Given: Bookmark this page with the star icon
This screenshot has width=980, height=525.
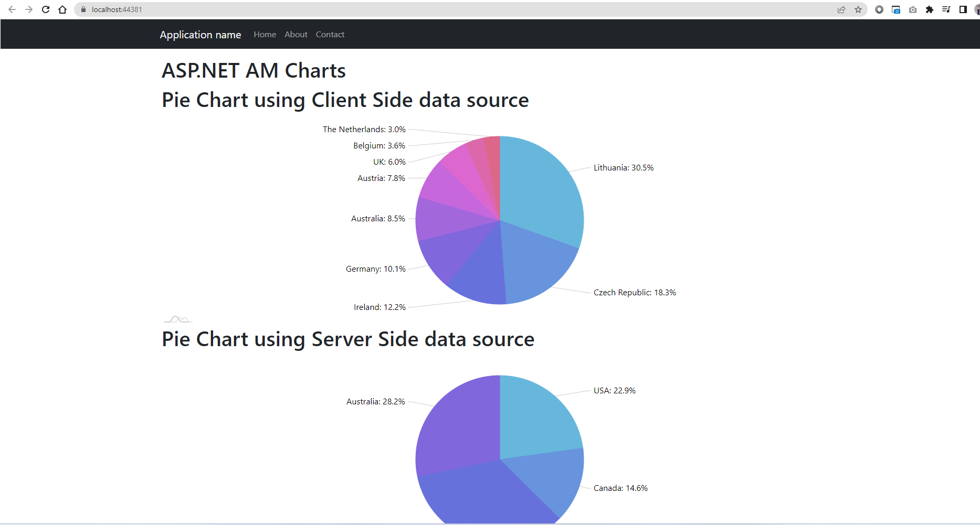Looking at the screenshot, I should coord(858,9).
